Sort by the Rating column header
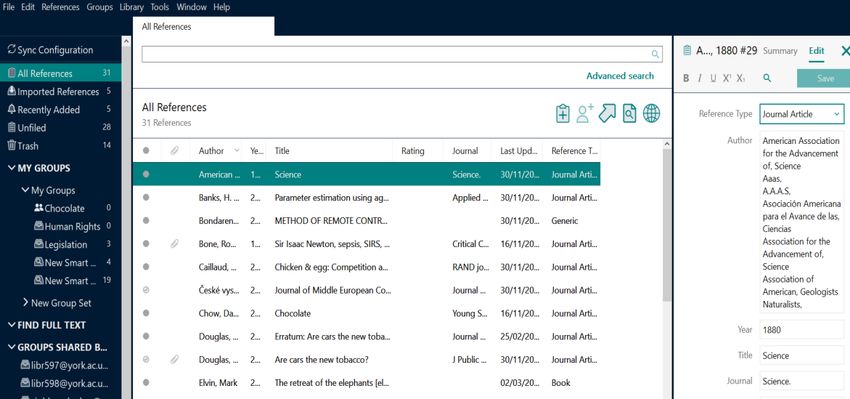 point(413,151)
